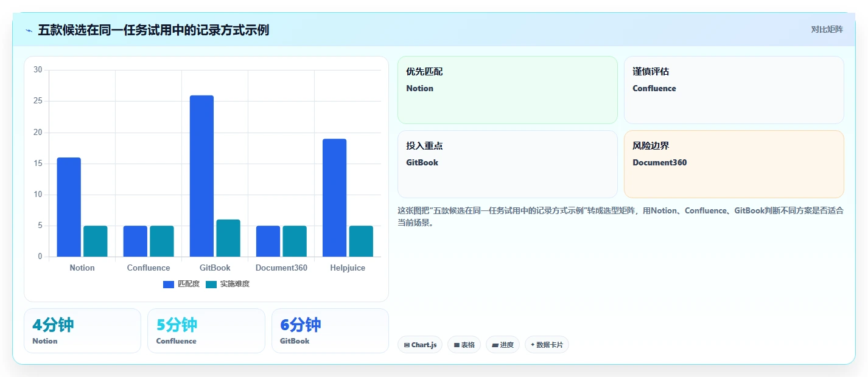This screenshot has width=868, height=377.
Task: Open the 5分钟 Confluence stat card
Action: (x=206, y=331)
